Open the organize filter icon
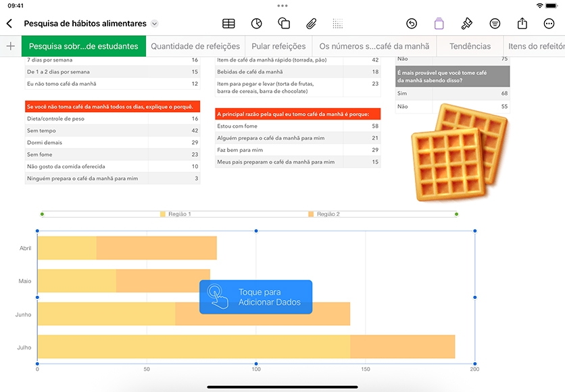Screen dimensions: 565x392 tap(495, 24)
